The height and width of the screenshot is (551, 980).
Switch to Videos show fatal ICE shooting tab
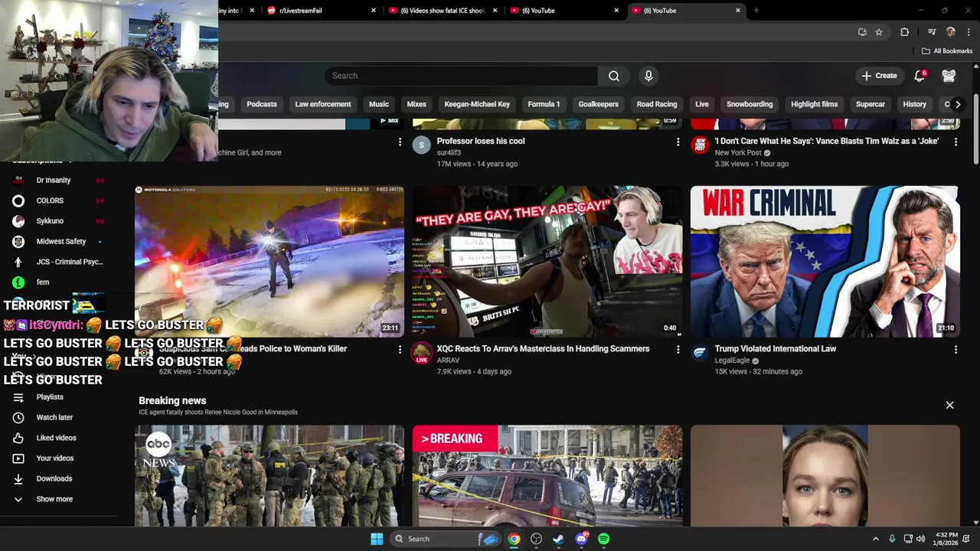click(444, 11)
